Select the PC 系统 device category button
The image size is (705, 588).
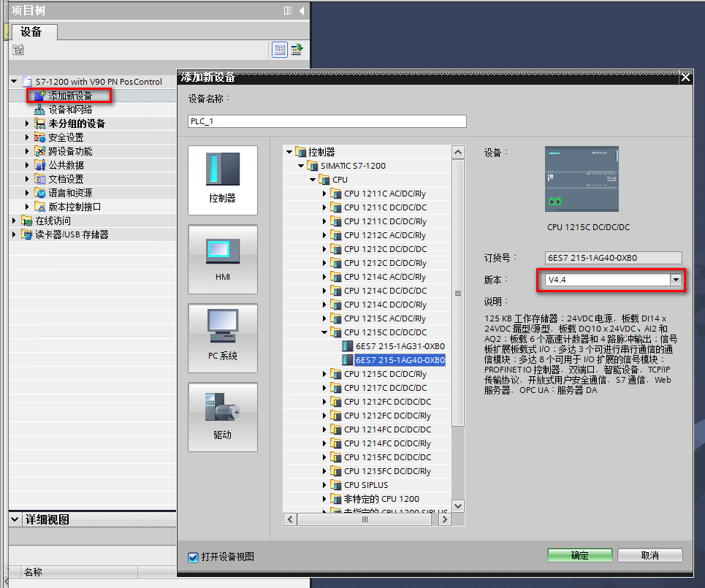(x=223, y=338)
